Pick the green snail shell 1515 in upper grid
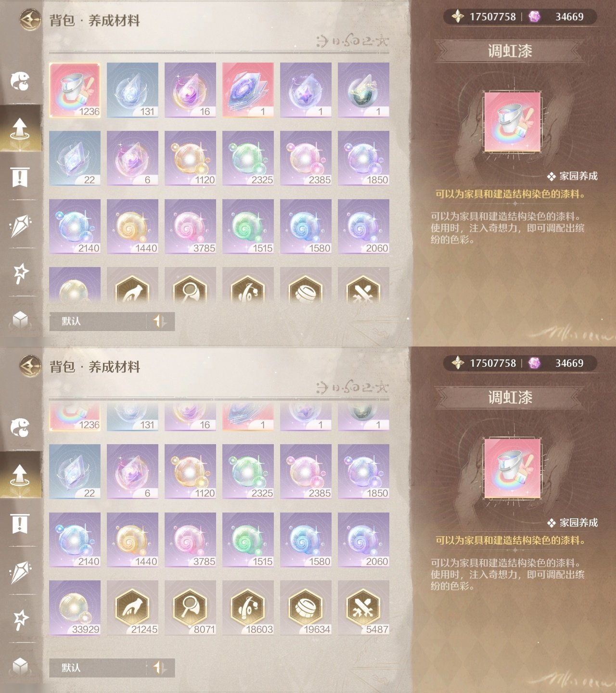This screenshot has width=616, height=693. [248, 227]
